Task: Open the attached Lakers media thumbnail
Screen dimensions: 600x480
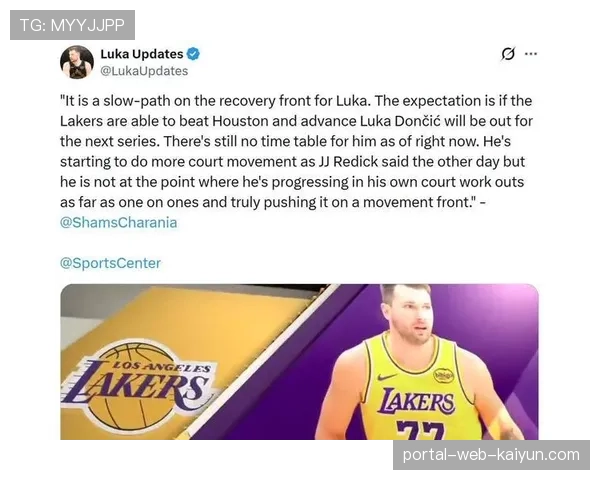Action: click(299, 362)
